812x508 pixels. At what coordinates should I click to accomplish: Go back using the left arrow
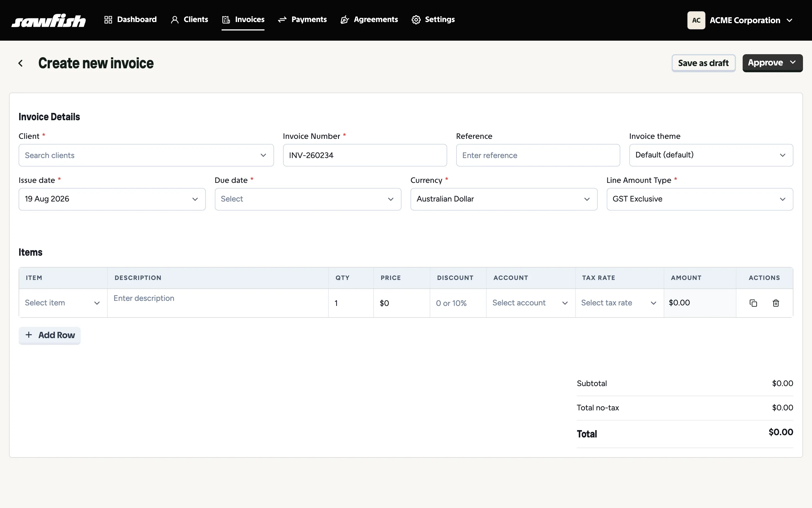click(x=21, y=63)
